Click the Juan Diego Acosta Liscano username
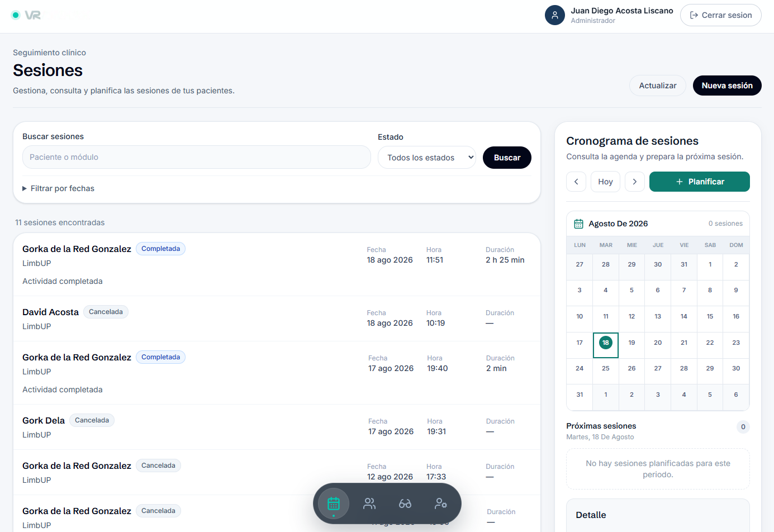Image resolution: width=774 pixels, height=532 pixels. pos(622,11)
